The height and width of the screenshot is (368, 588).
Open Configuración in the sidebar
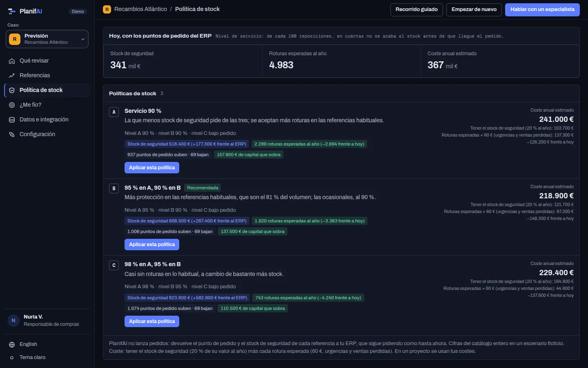point(47,134)
